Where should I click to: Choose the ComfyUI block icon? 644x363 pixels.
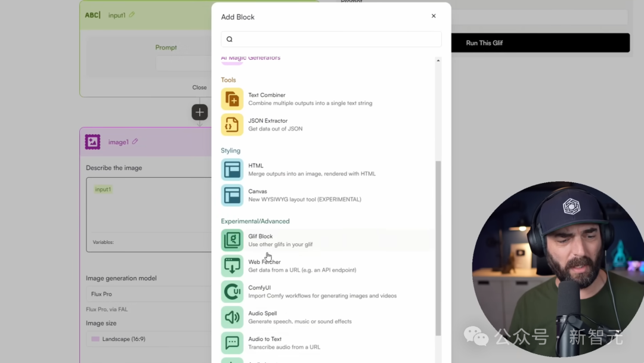coord(232,291)
